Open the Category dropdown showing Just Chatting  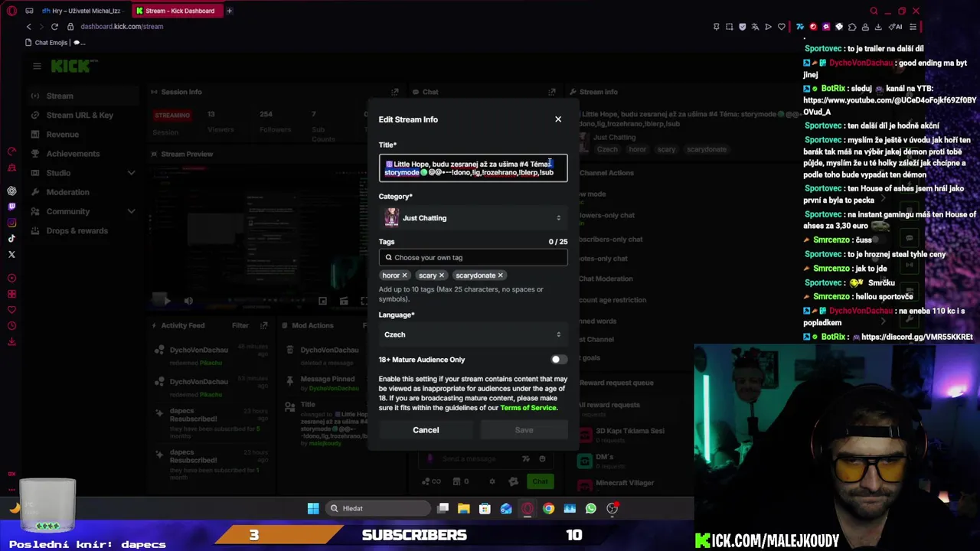coord(473,218)
